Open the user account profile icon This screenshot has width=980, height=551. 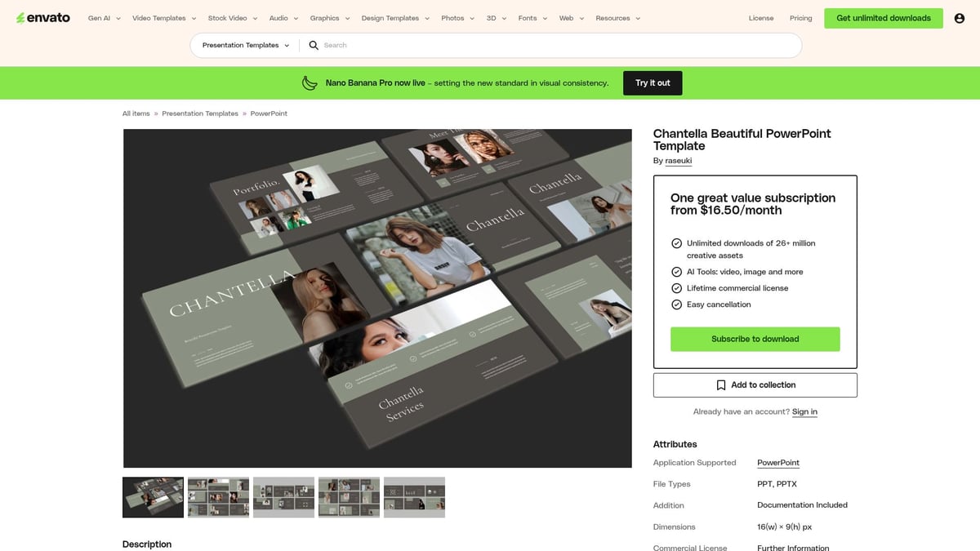[x=959, y=17]
